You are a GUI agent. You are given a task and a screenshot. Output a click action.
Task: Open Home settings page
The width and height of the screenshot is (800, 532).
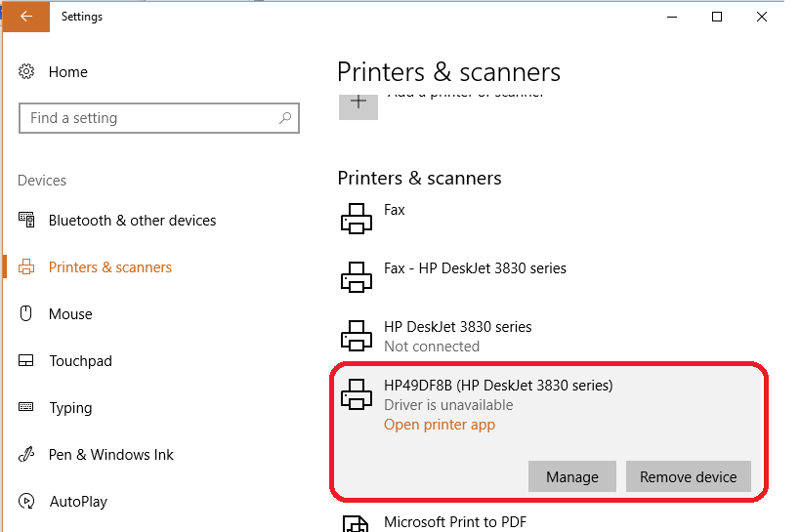pos(67,72)
